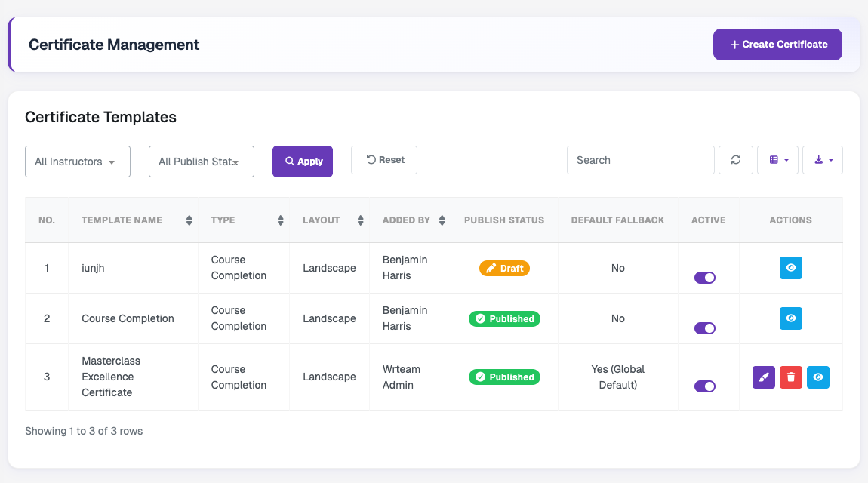The height and width of the screenshot is (483, 868).
Task: Click the refresh table icon
Action: click(x=736, y=160)
